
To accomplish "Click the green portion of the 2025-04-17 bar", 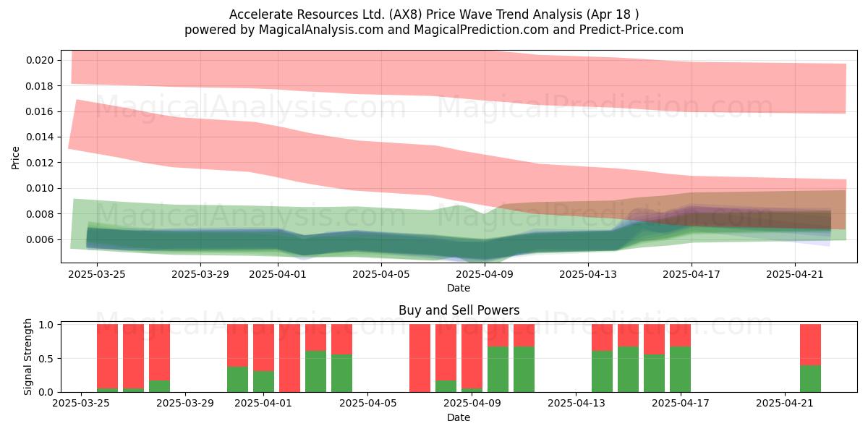I will [680, 370].
